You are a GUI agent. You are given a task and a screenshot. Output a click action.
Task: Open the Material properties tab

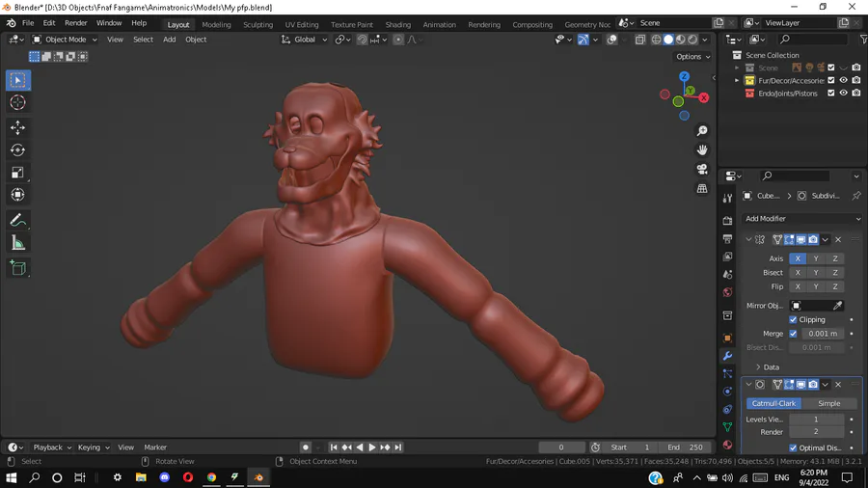pos(727,445)
